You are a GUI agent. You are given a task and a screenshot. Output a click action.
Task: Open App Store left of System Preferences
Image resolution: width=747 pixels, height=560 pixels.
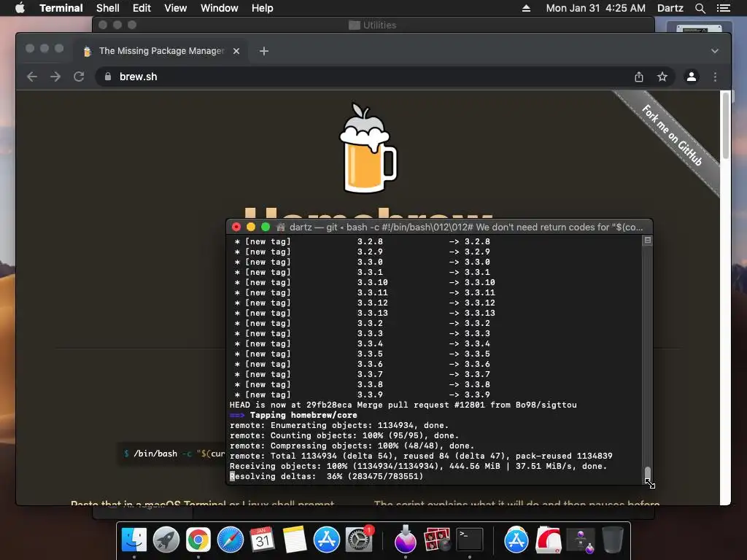(326, 540)
